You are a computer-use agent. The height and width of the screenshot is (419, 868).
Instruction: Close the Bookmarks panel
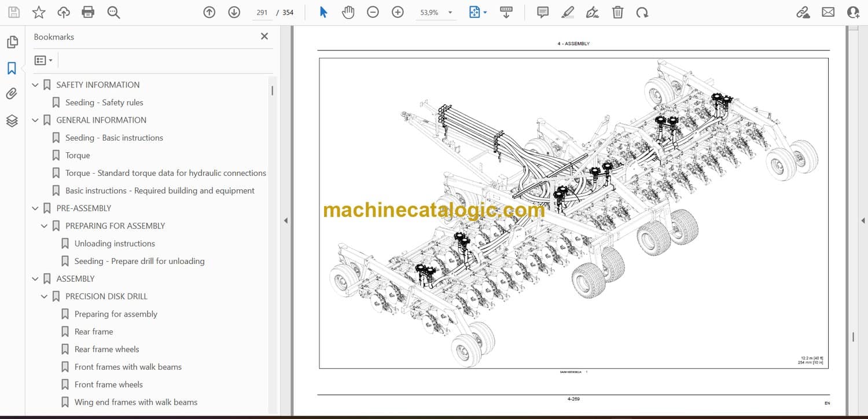pos(264,36)
